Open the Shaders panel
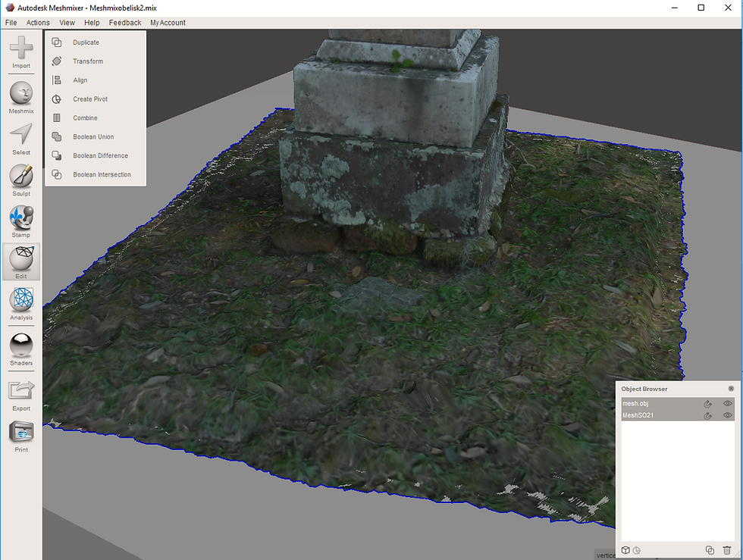 pyautogui.click(x=21, y=349)
